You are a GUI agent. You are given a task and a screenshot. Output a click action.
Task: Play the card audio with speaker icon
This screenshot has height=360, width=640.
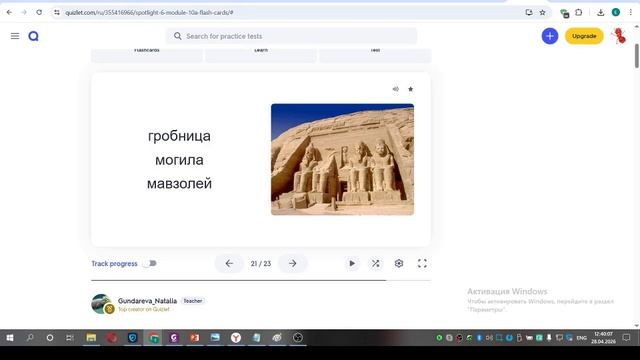(396, 89)
